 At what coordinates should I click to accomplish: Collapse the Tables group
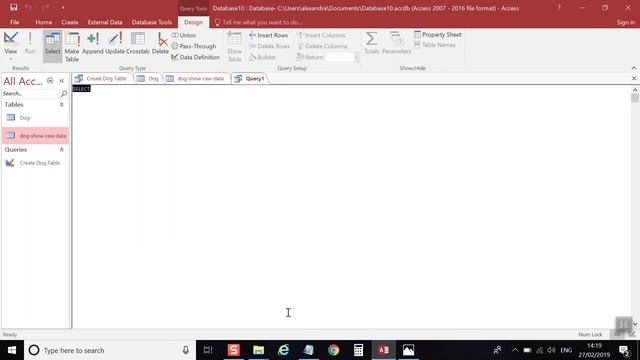tap(62, 104)
